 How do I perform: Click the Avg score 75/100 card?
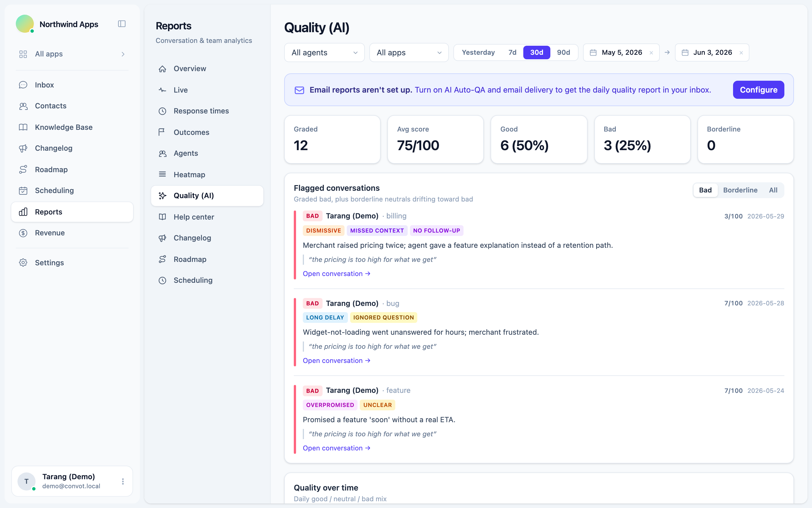point(435,140)
